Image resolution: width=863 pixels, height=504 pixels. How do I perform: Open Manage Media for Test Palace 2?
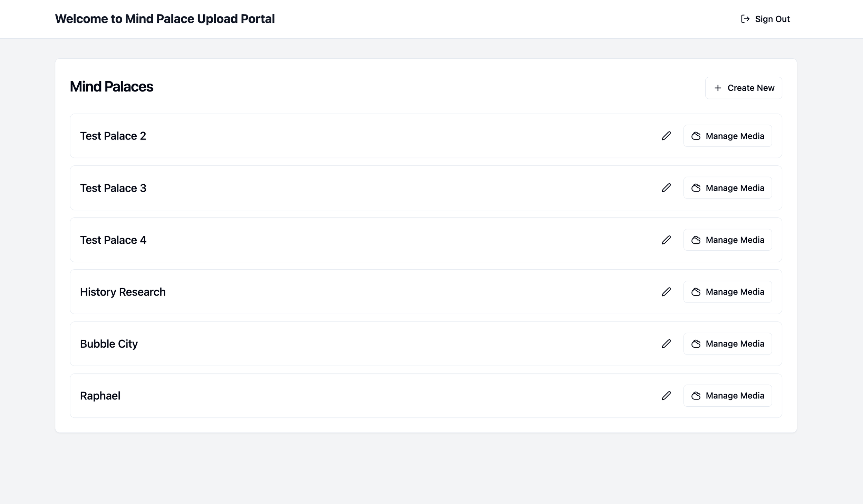(x=728, y=136)
